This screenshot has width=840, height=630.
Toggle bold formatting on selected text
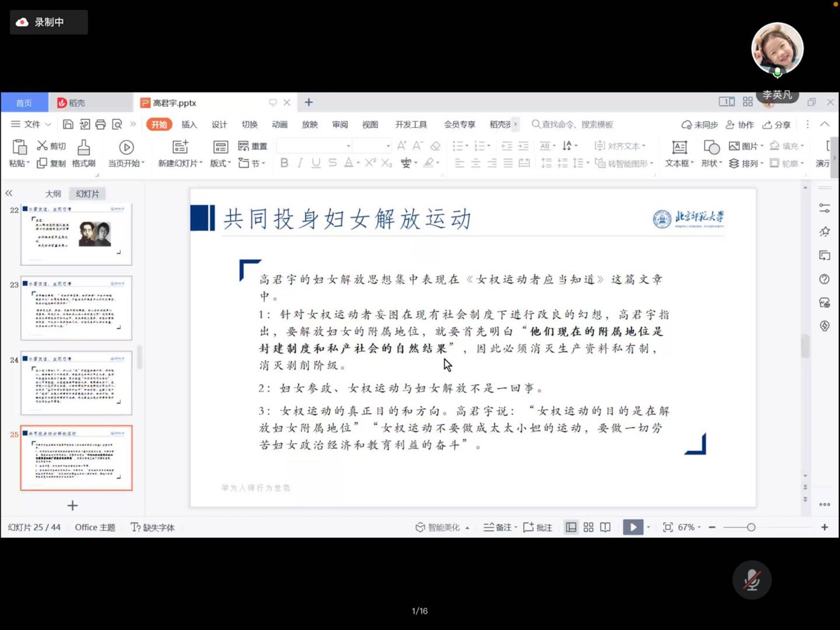[284, 163]
